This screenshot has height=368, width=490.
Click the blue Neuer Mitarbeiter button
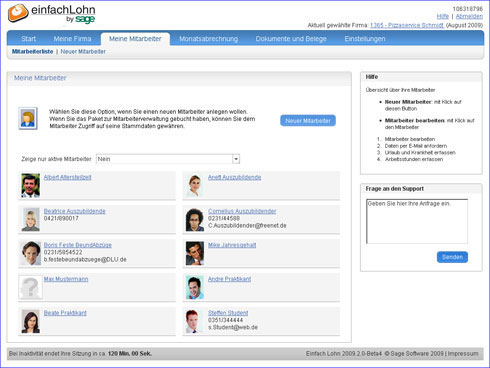[308, 121]
